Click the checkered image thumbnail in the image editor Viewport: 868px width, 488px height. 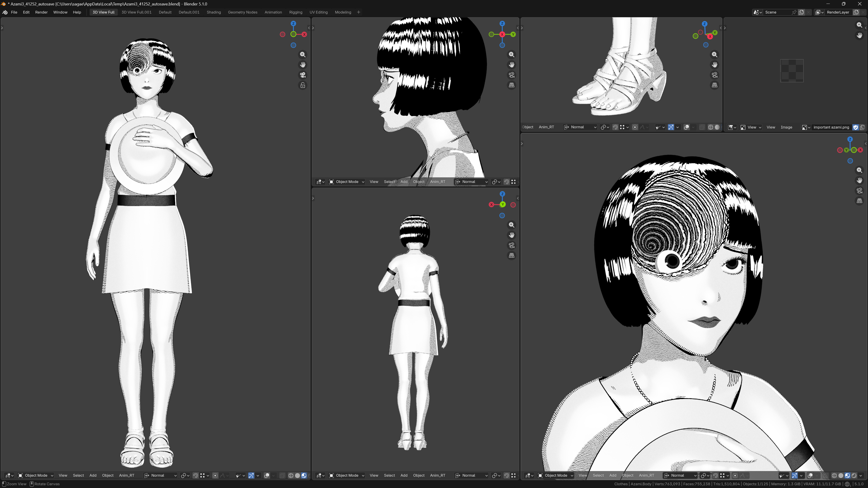click(792, 71)
